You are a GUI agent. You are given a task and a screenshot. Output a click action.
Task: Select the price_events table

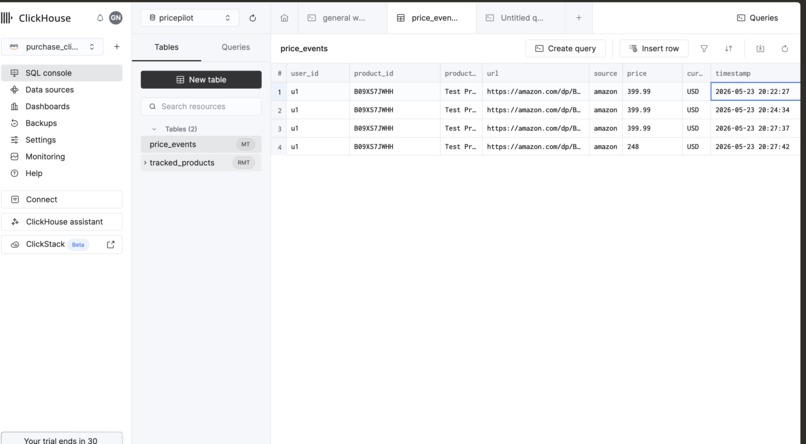201,144
